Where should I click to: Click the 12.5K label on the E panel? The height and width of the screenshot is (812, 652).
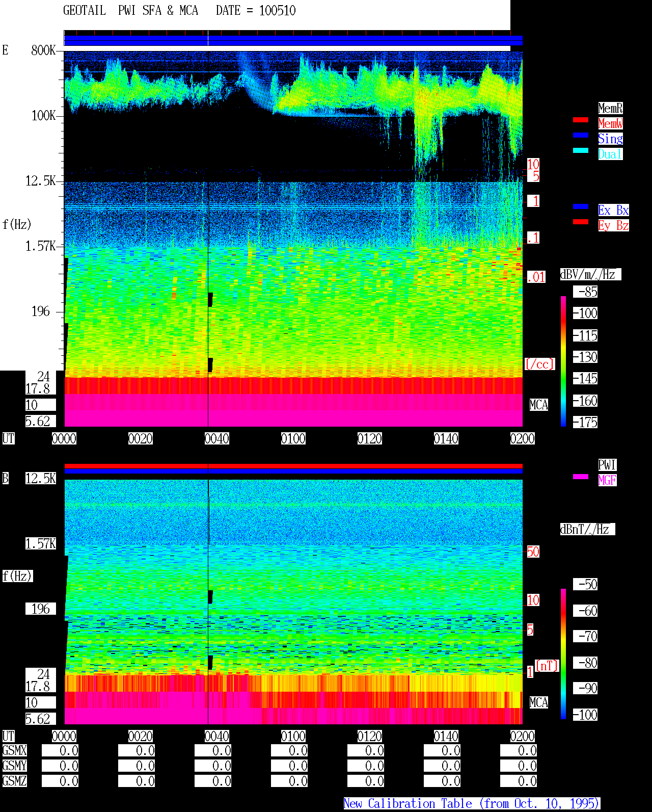point(40,180)
